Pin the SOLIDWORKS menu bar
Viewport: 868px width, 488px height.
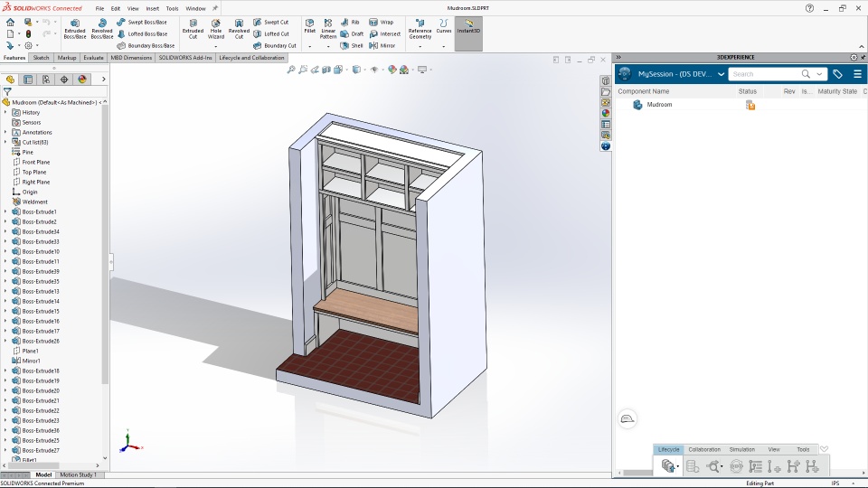click(215, 8)
